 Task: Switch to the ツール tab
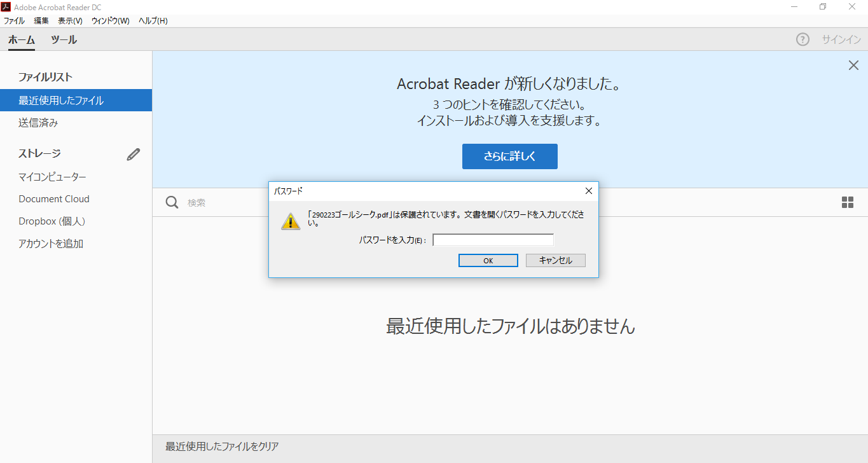tap(64, 39)
